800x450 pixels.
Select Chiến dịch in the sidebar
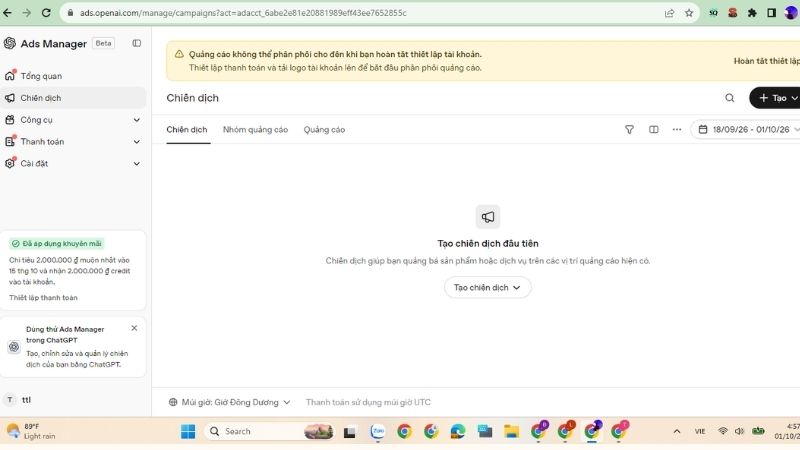(x=73, y=98)
